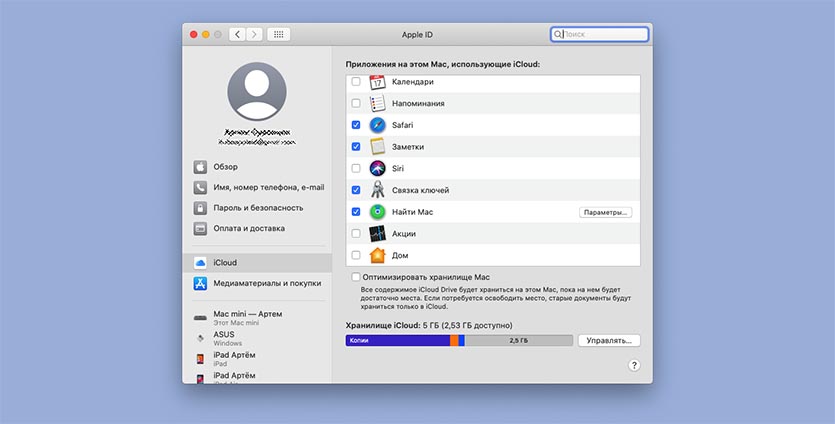Viewport: 835px width, 424px height.
Task: Show all preferences grid button
Action: point(278,34)
